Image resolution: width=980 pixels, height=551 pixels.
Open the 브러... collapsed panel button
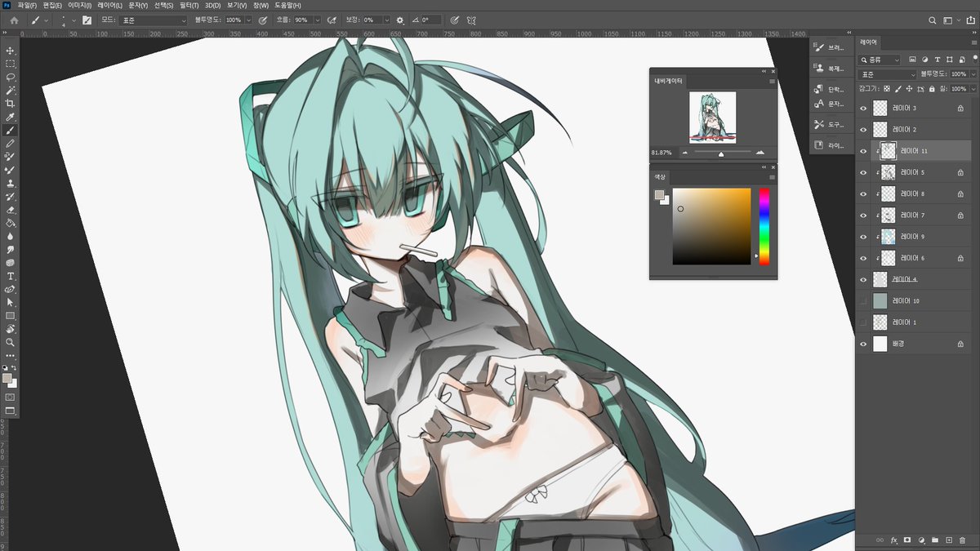pyautogui.click(x=828, y=47)
